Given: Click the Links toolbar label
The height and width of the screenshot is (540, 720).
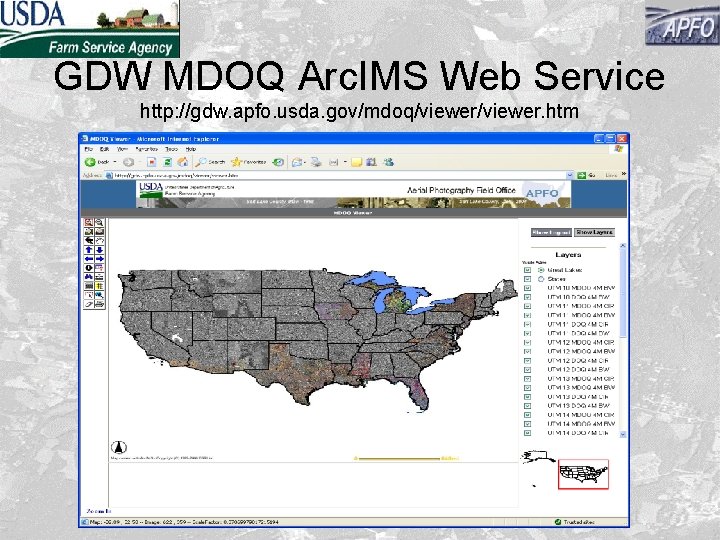Looking at the screenshot, I should pyautogui.click(x=611, y=175).
